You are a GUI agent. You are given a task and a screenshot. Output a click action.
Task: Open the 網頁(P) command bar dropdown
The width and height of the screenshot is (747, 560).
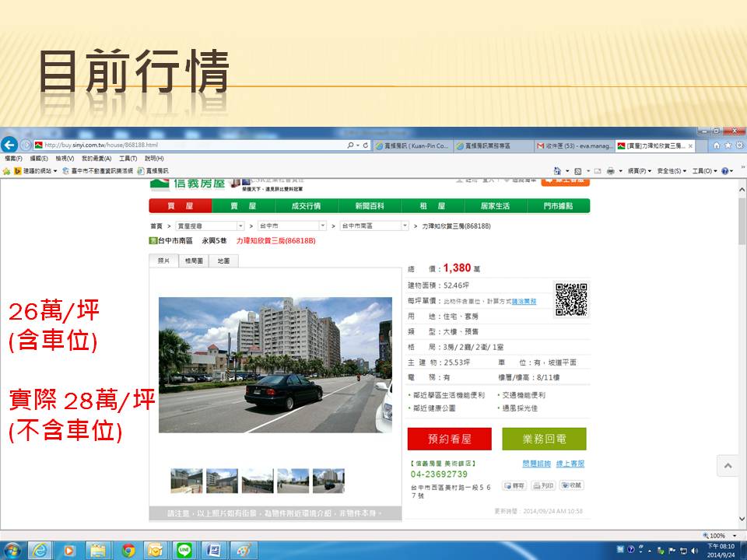pyautogui.click(x=640, y=171)
